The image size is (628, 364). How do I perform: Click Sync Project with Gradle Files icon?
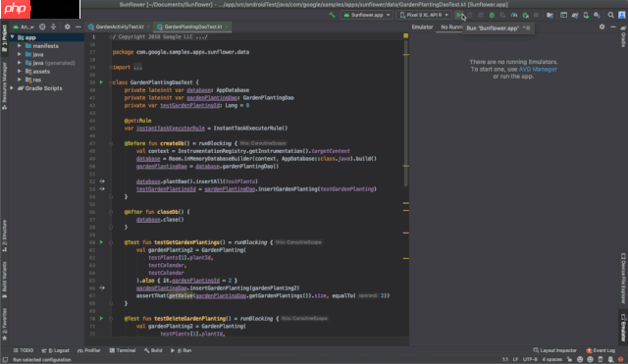(575, 15)
